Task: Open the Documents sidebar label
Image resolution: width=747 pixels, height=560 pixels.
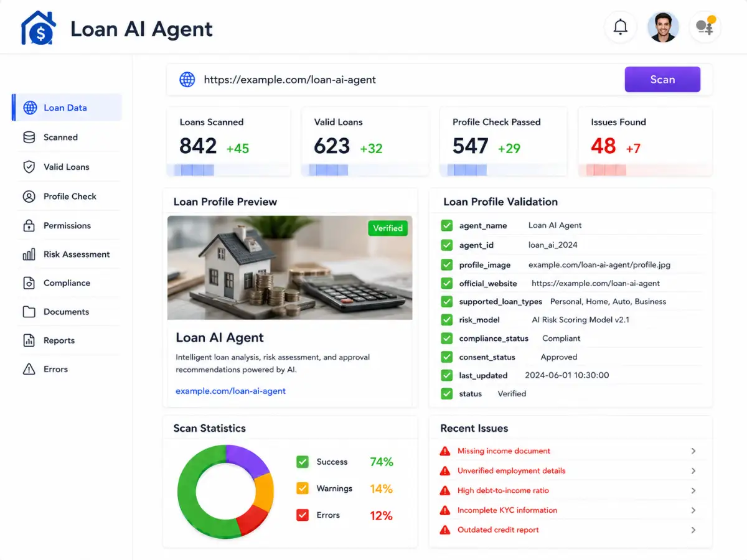Action: tap(66, 312)
